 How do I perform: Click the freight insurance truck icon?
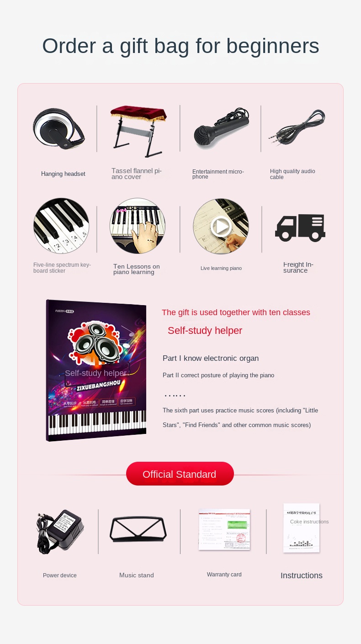coord(300,227)
